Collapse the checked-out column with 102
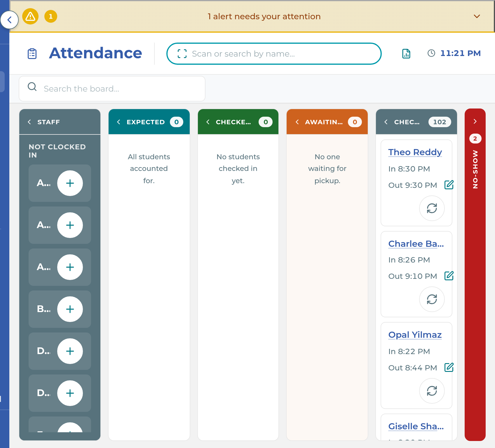The width and height of the screenshot is (495, 448). tap(386, 122)
